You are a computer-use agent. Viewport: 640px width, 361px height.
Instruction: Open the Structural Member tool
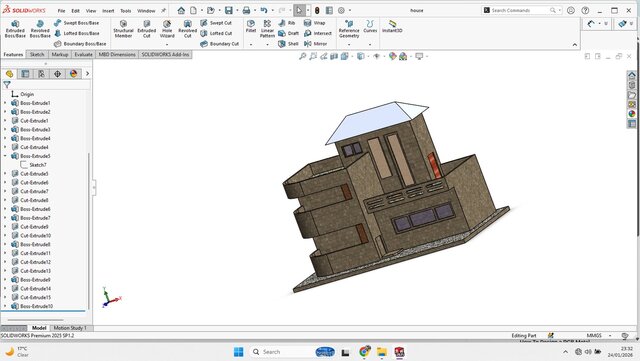123,29
